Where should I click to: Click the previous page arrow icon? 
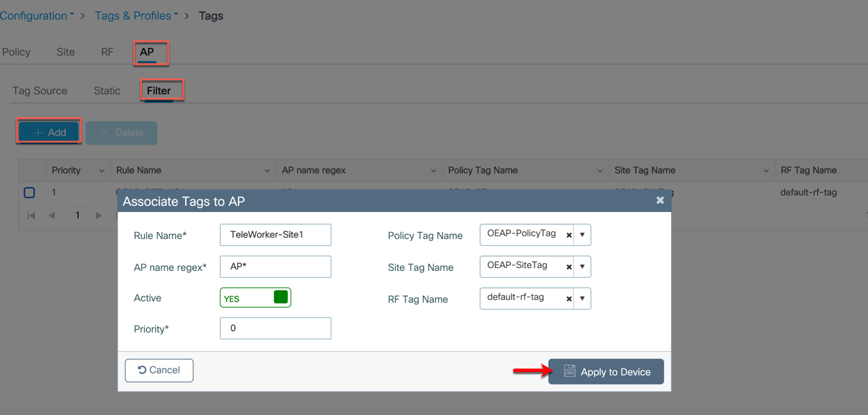pos(52,215)
